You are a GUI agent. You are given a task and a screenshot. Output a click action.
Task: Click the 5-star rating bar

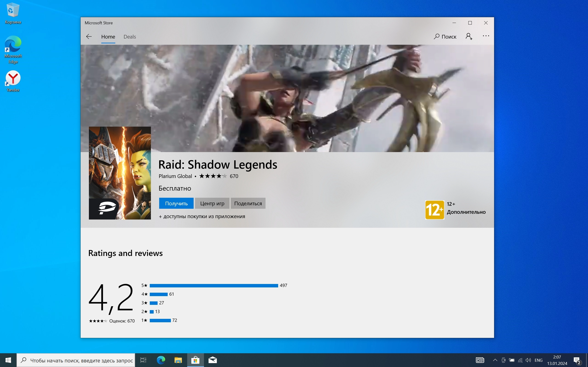pos(214,285)
